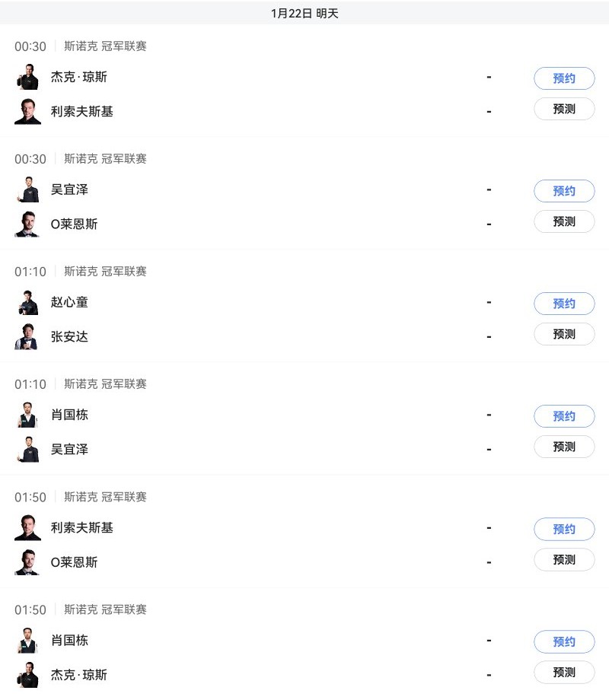609x700 pixels.
Task: Click 肖国栋 avatar in match versus 吴宜泽
Action: pos(27,415)
